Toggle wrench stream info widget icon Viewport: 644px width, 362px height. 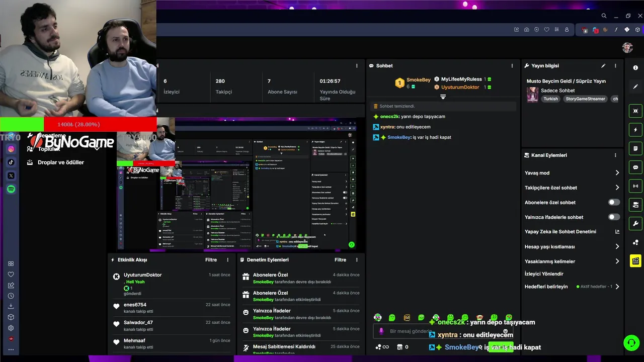coord(635,224)
